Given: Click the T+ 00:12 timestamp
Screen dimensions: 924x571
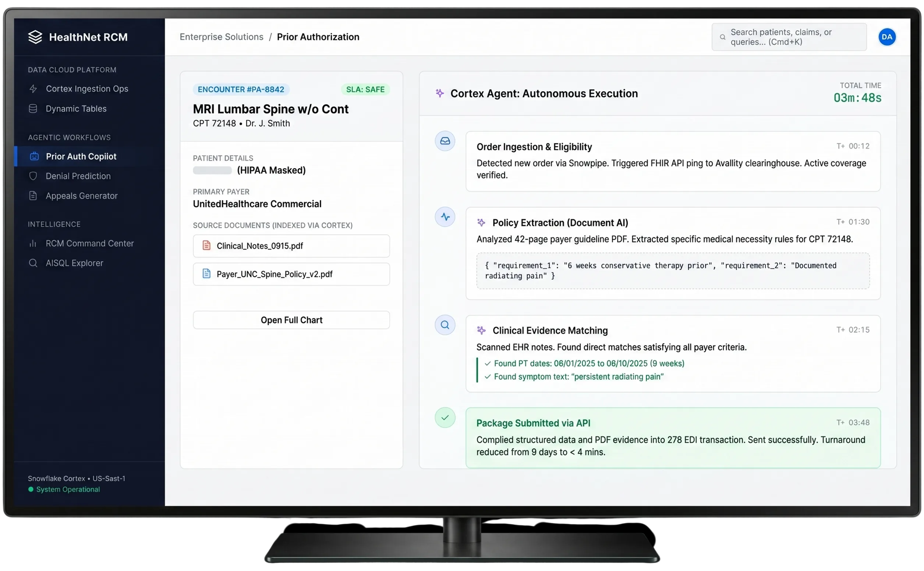Looking at the screenshot, I should 853,146.
